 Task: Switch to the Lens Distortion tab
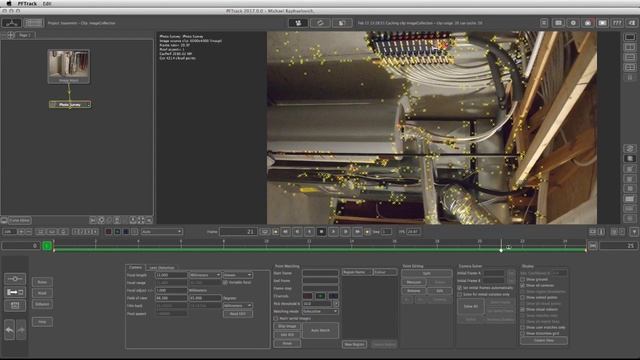[x=162, y=268]
